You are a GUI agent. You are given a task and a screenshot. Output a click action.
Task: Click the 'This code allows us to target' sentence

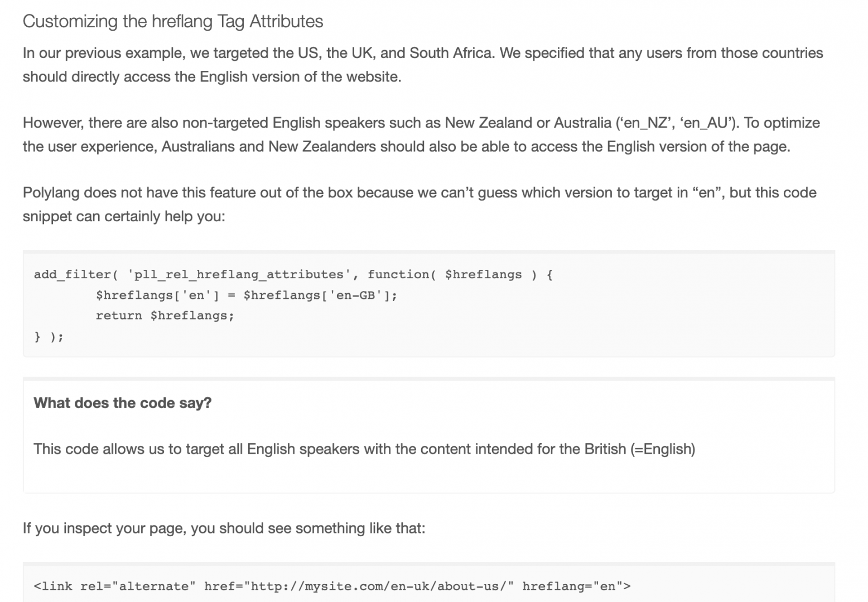coord(364,449)
